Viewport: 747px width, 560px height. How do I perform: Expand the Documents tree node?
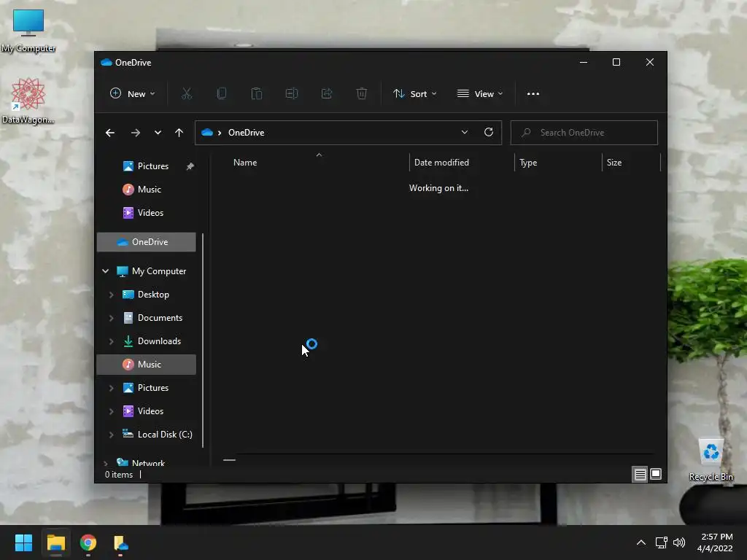click(x=111, y=318)
